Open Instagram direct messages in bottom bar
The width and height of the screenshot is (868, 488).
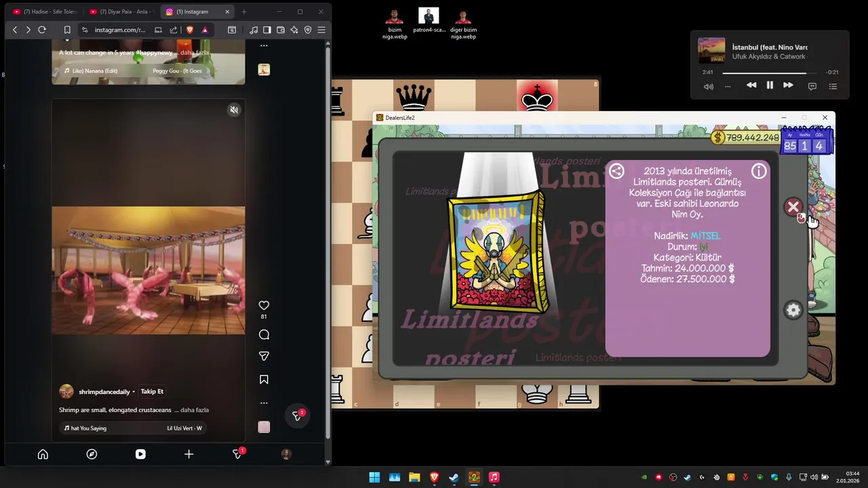[x=237, y=454]
